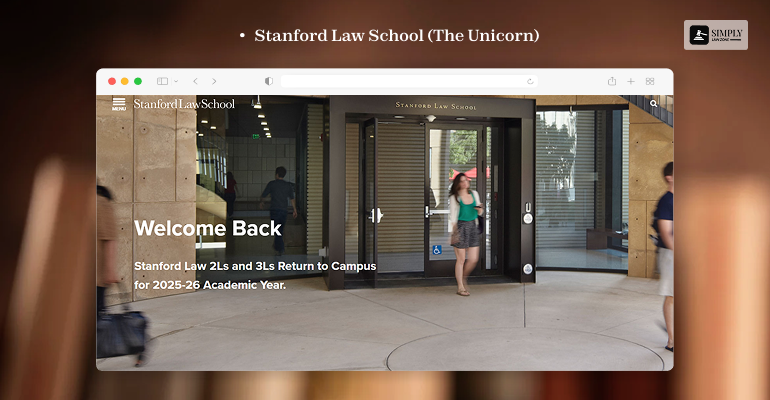
Task: Click into the browser address bar
Action: [x=409, y=81]
